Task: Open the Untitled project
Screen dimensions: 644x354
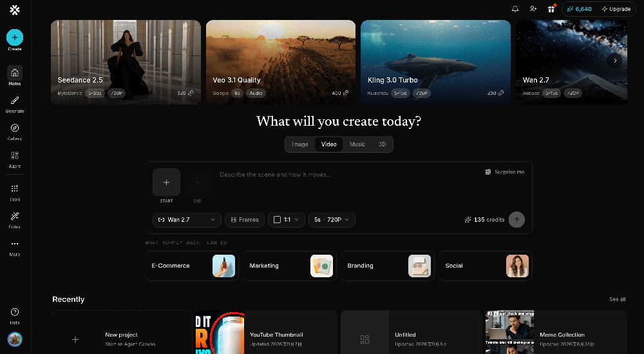Action: [x=411, y=332]
